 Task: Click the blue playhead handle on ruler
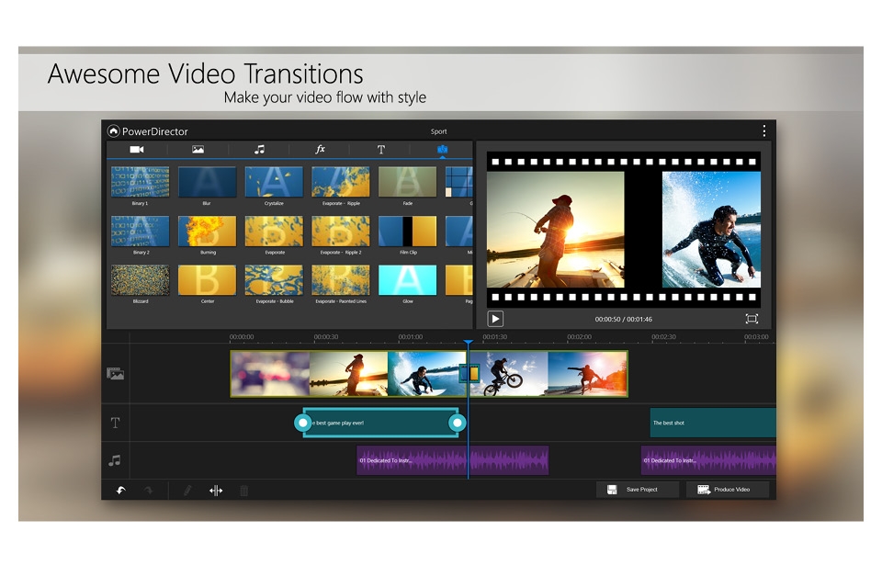point(468,343)
